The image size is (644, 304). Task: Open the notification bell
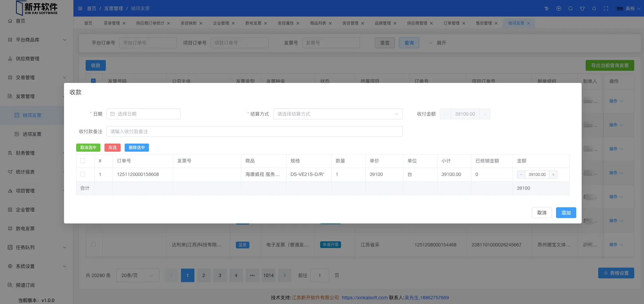point(594,8)
